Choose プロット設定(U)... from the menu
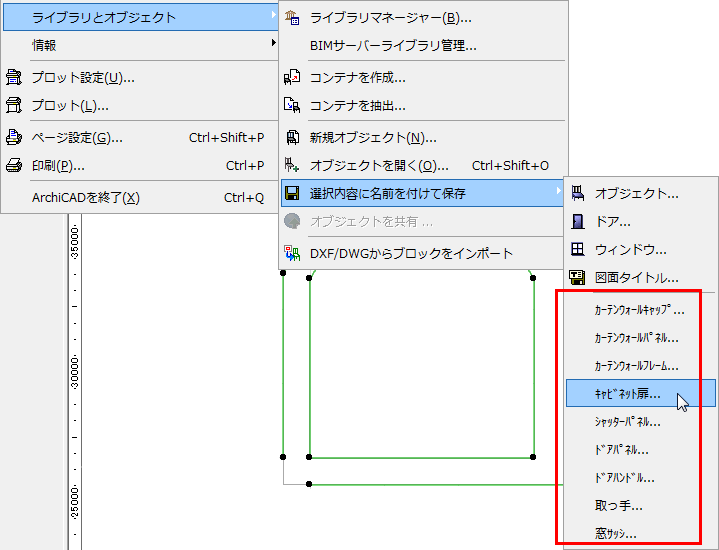 pos(141,78)
